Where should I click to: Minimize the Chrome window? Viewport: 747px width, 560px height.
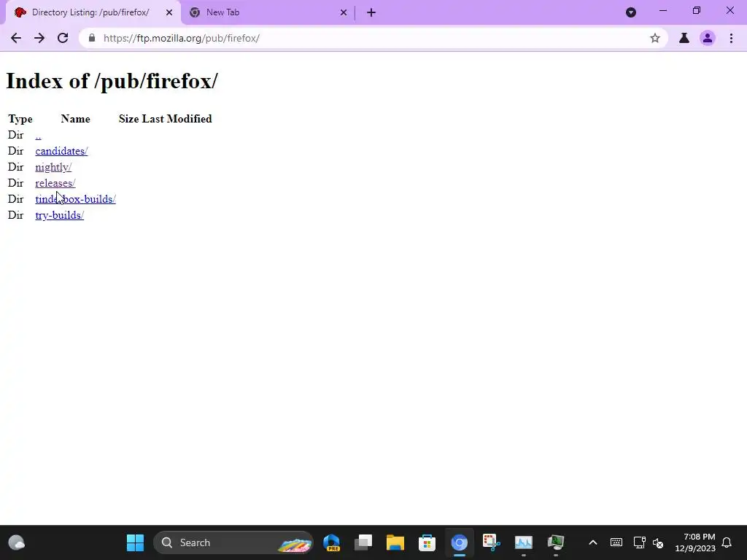tap(662, 10)
